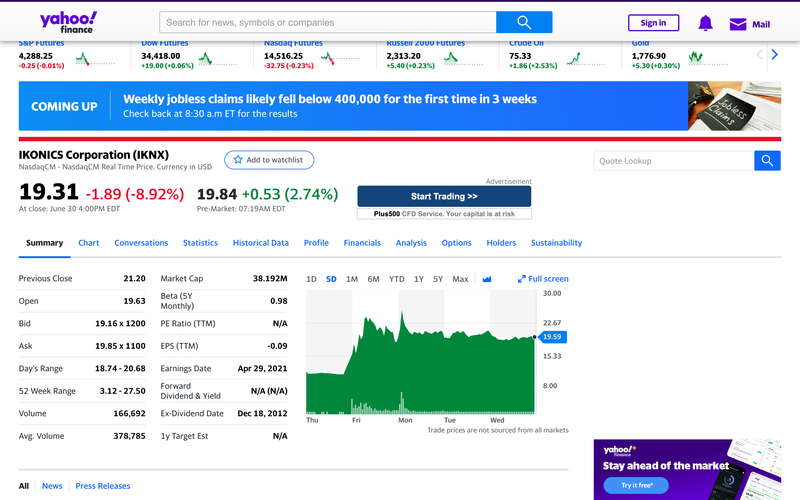Select the 1D chart range
800x500 pixels.
[311, 279]
